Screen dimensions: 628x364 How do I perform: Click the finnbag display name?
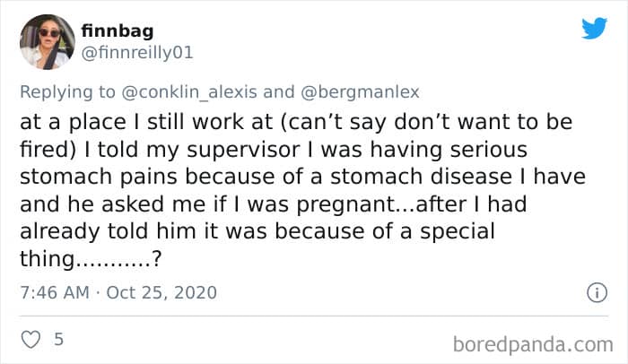tap(117, 30)
